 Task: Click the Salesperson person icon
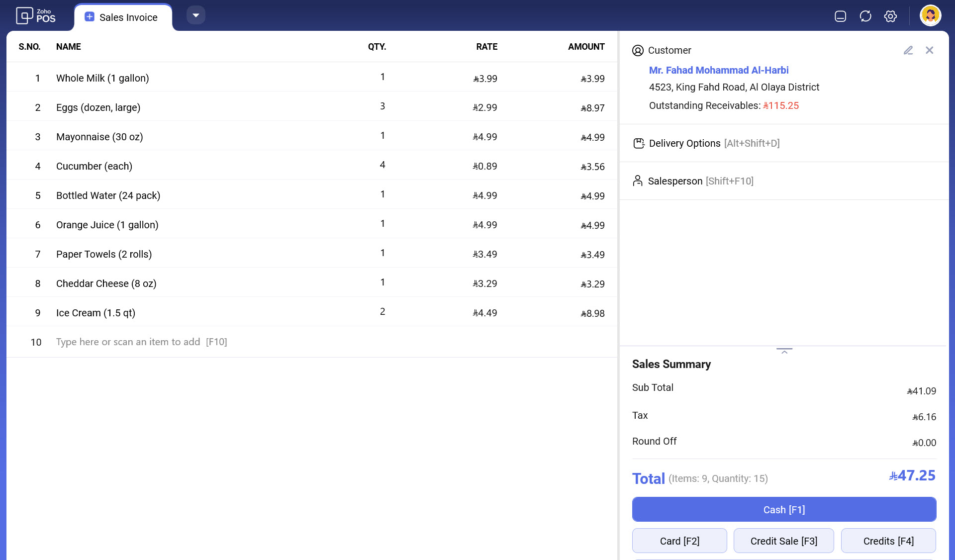[x=638, y=181]
